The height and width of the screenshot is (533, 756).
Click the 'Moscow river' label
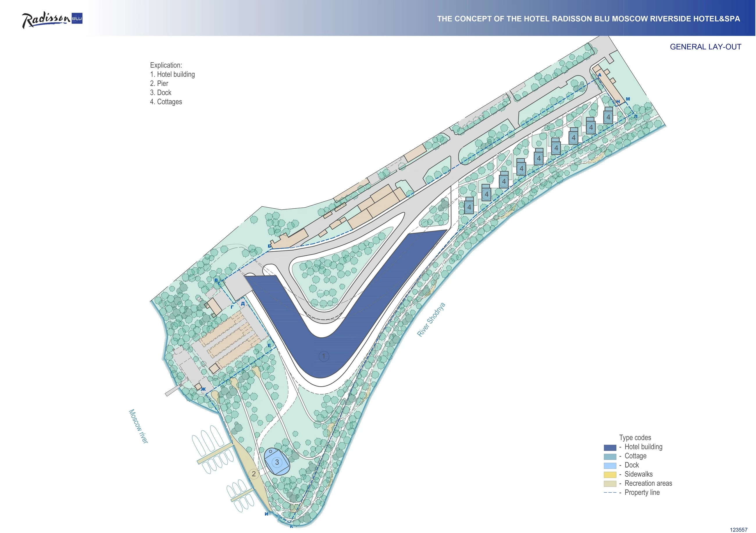coord(138,426)
